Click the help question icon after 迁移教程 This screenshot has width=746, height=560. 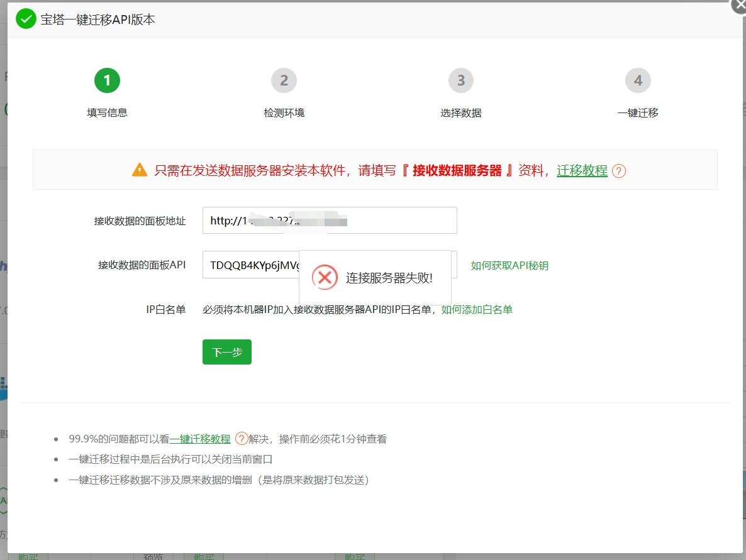click(x=618, y=171)
